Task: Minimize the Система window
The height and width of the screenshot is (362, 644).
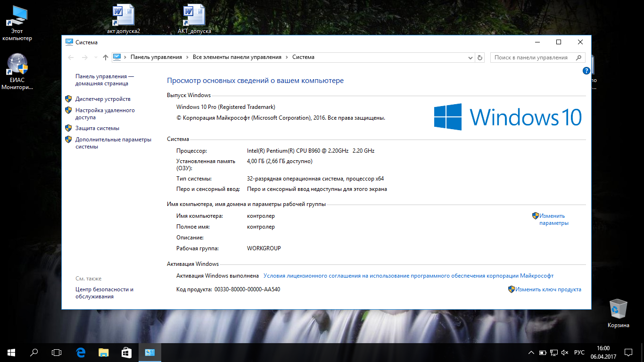Action: [x=537, y=42]
